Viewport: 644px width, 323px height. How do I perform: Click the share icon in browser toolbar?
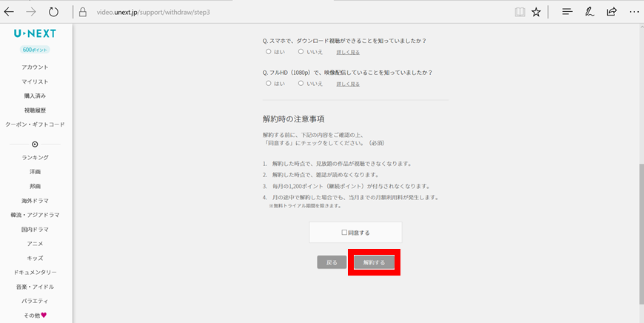pos(611,12)
